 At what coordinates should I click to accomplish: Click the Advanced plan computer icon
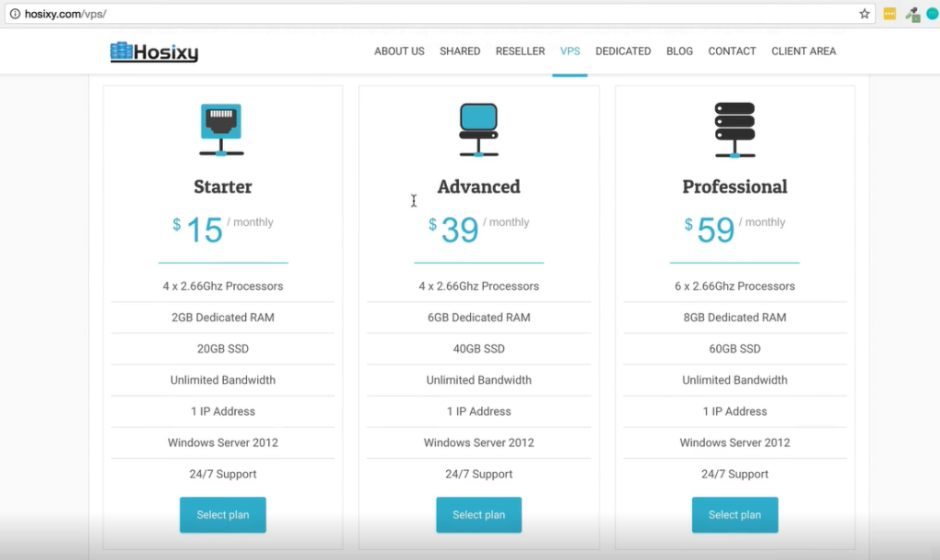pyautogui.click(x=478, y=130)
